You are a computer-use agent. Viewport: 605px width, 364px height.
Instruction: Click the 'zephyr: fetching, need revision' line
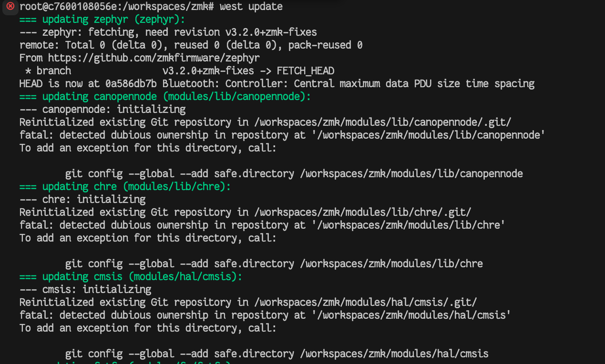point(168,32)
